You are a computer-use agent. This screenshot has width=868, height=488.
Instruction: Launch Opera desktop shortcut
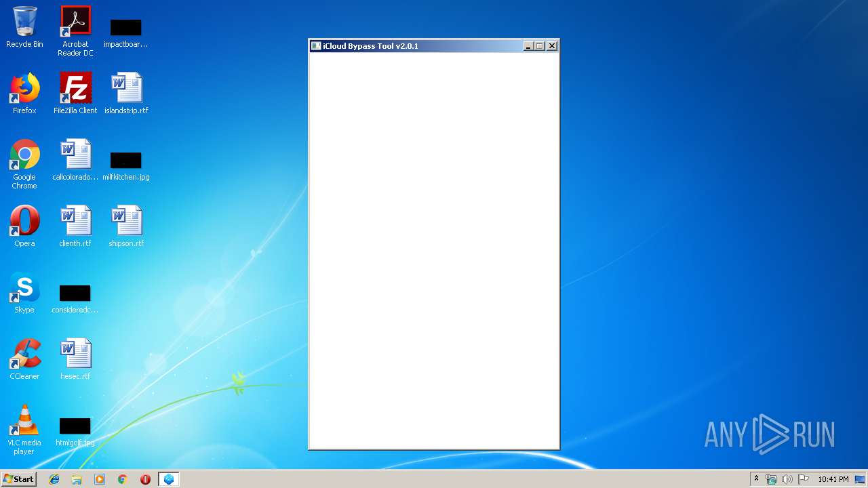24,226
